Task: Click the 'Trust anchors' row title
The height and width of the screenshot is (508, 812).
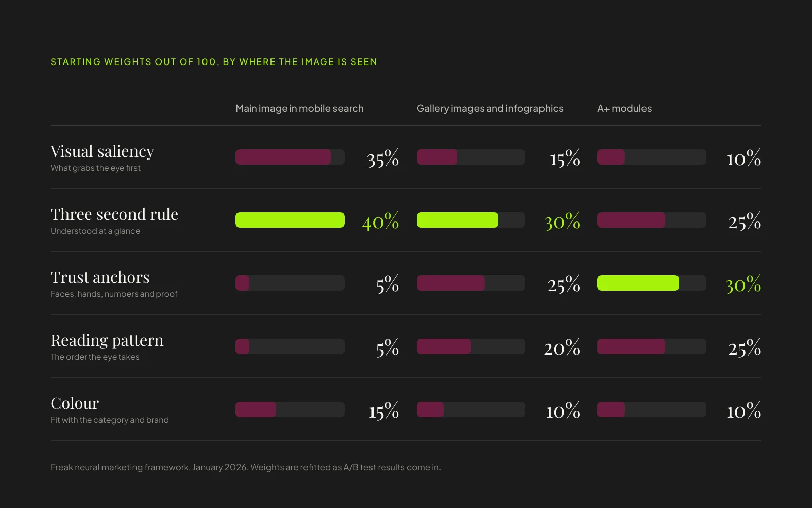Action: pos(100,277)
